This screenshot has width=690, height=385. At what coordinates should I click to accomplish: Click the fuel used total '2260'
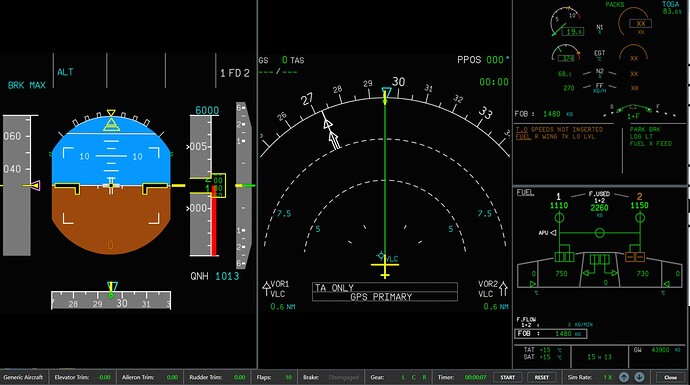pyautogui.click(x=599, y=208)
